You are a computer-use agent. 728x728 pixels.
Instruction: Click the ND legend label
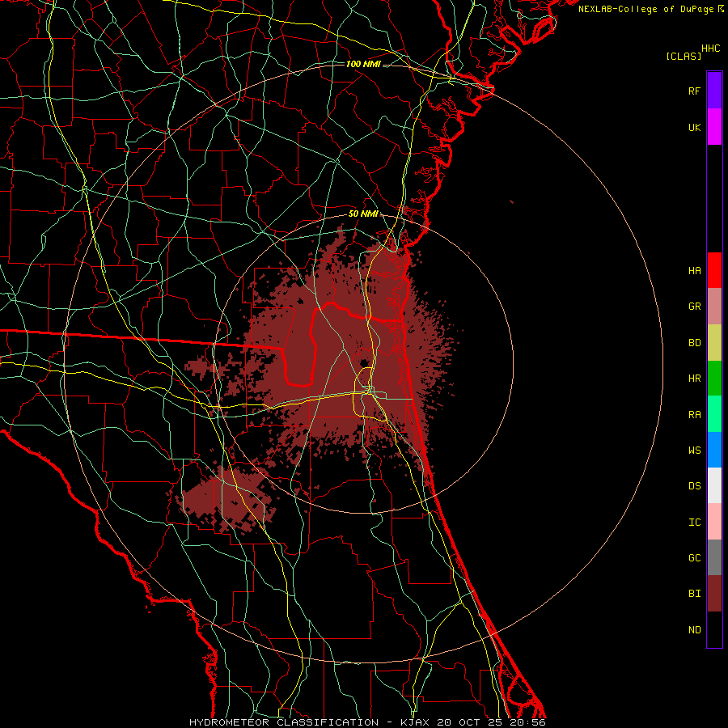[x=694, y=630]
